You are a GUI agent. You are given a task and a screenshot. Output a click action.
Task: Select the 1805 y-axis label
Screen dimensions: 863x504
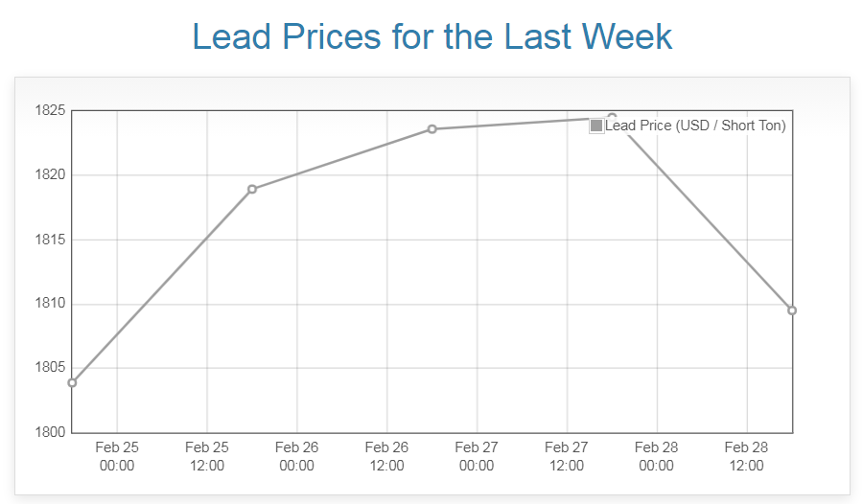(x=49, y=368)
